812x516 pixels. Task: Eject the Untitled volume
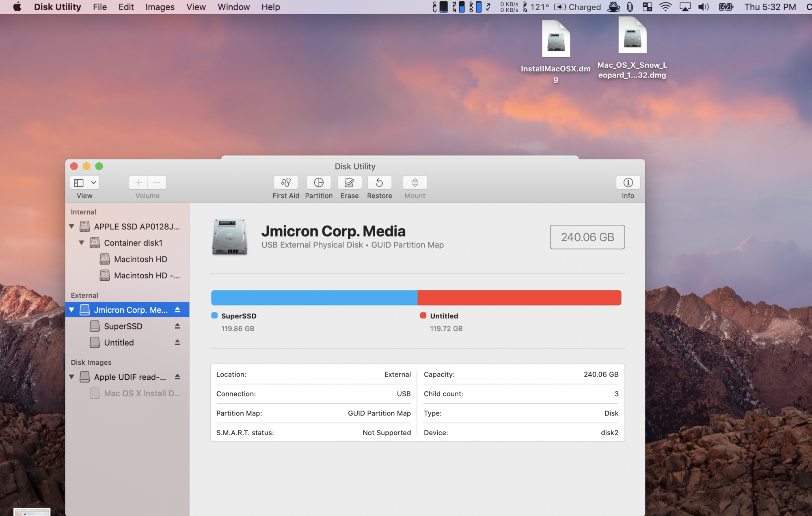pos(177,342)
